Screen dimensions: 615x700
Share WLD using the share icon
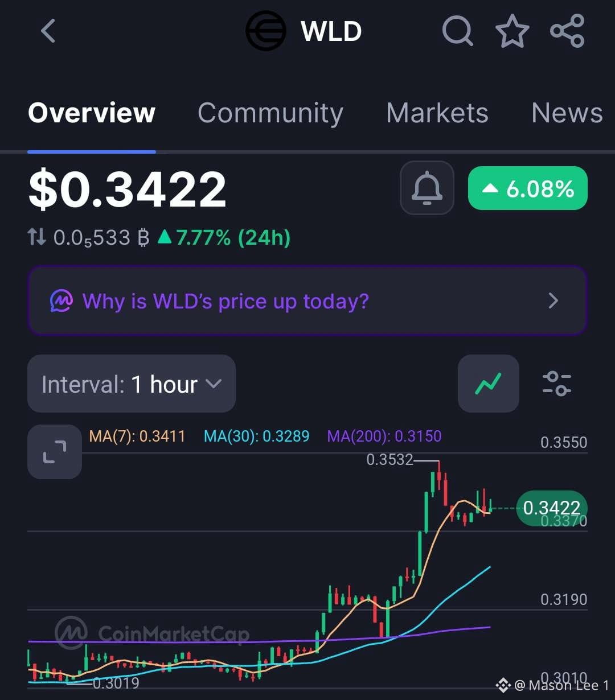point(567,31)
